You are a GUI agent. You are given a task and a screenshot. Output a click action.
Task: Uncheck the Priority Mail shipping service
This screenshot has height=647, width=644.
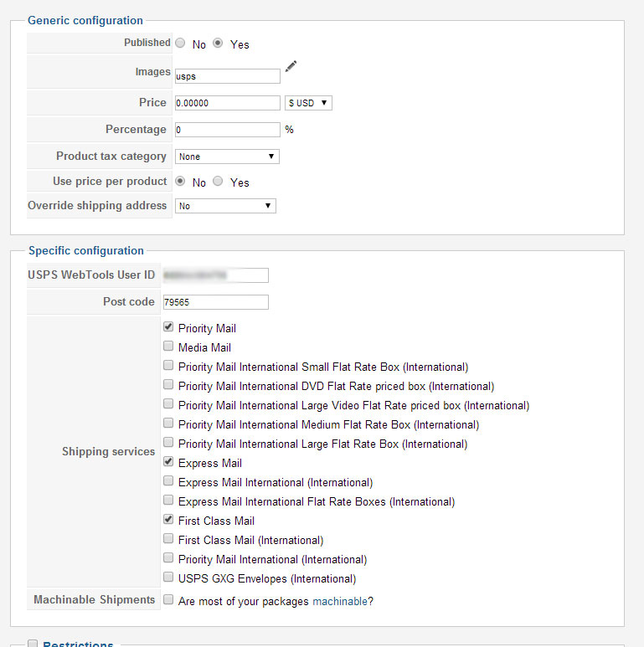coord(168,327)
